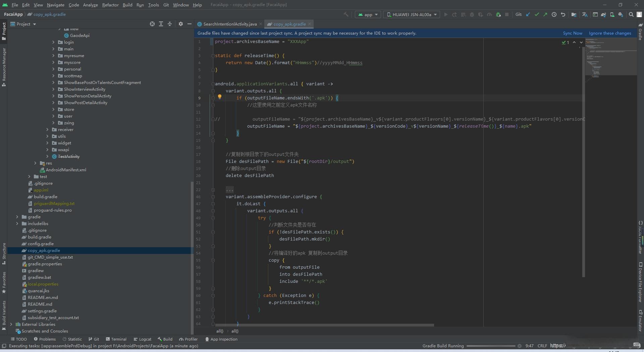Open the App Inspection tool window button
This screenshot has width=644, height=352.
point(221,339)
